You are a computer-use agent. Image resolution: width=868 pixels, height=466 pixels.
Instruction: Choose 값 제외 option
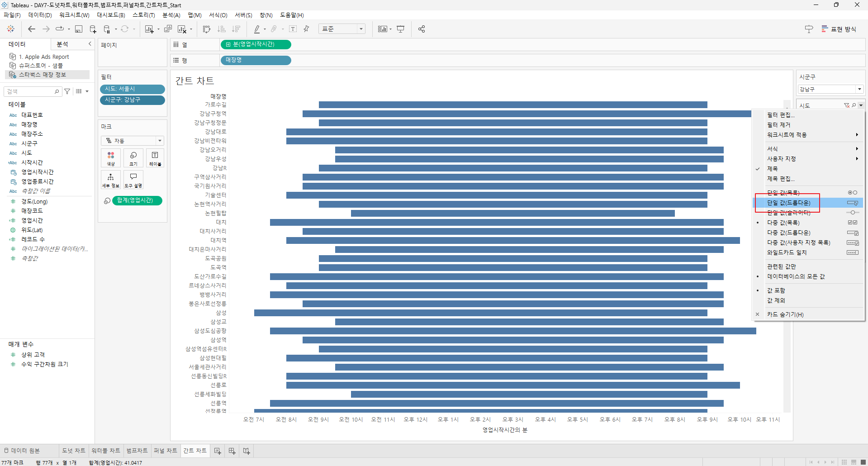808,300
